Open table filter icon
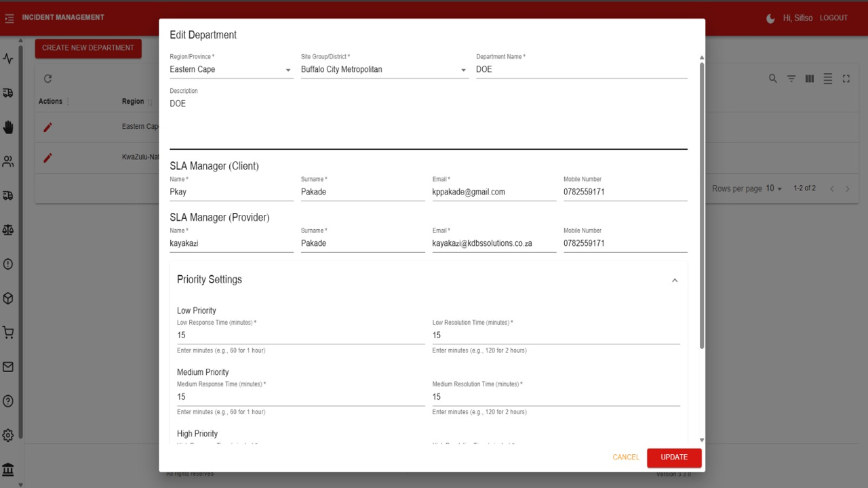This screenshot has width=868, height=488. (791, 79)
